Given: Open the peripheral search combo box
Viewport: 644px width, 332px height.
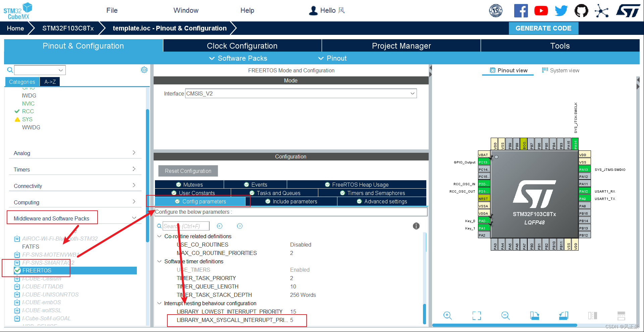Looking at the screenshot, I should coord(40,70).
